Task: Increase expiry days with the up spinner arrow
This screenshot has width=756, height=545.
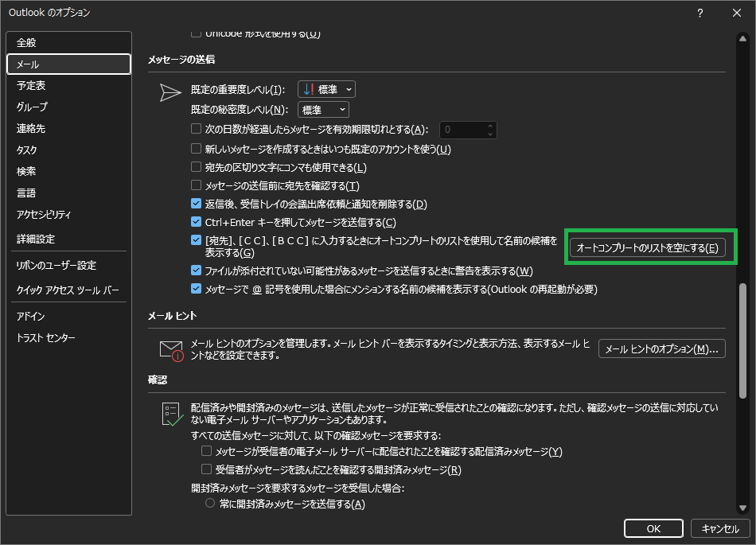Action: (490, 127)
